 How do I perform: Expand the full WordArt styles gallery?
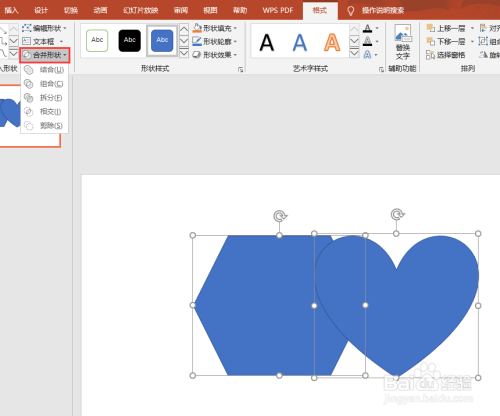354,53
